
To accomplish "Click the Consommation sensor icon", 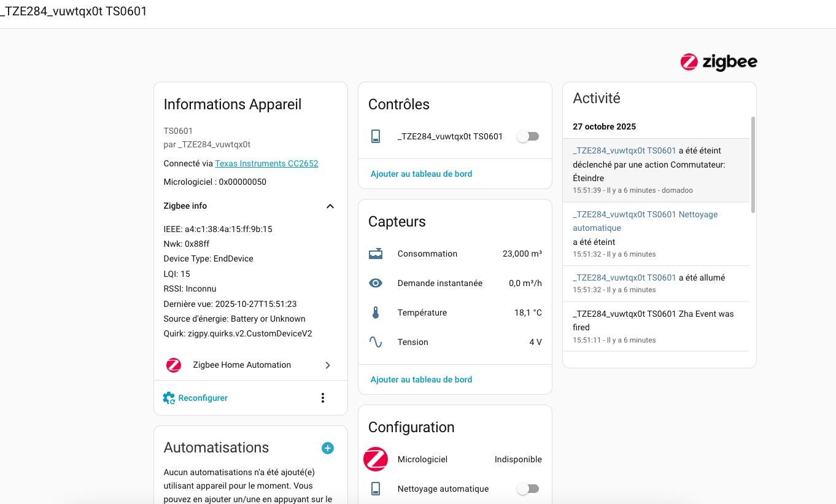I will click(376, 254).
